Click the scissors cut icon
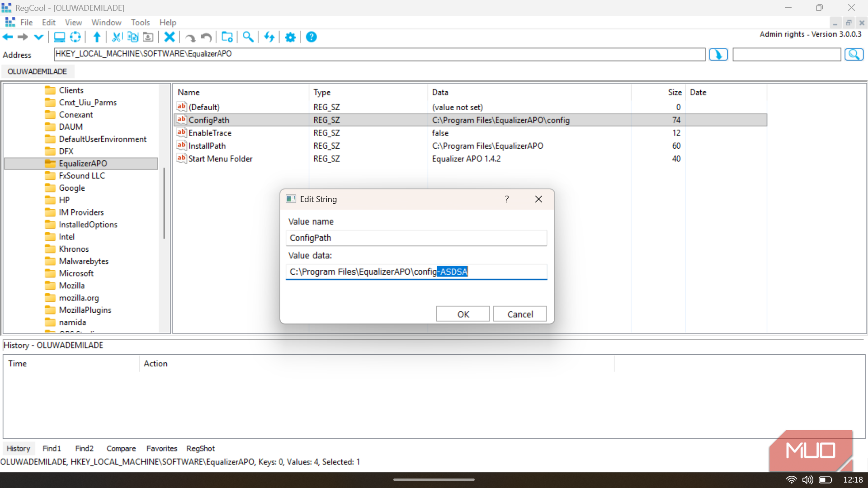 coord(117,37)
